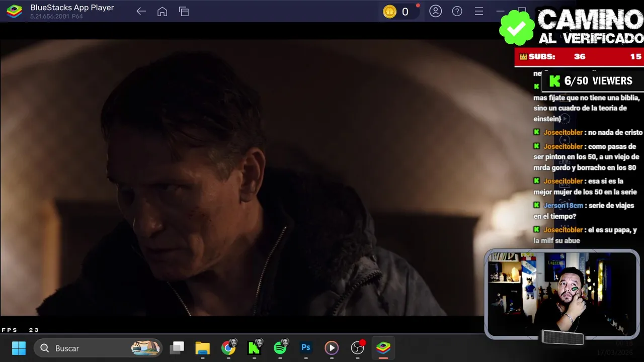
Task: Open the BlueStacks account profile icon
Action: pos(435,11)
